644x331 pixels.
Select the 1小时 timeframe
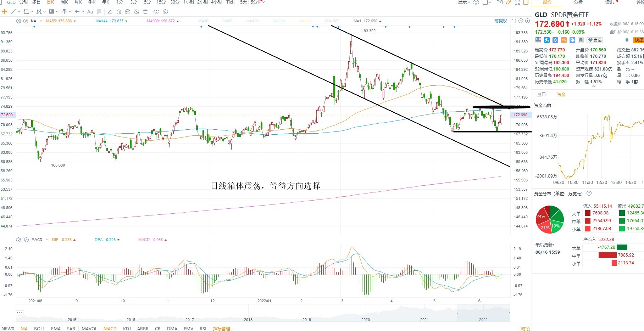pos(189,2)
